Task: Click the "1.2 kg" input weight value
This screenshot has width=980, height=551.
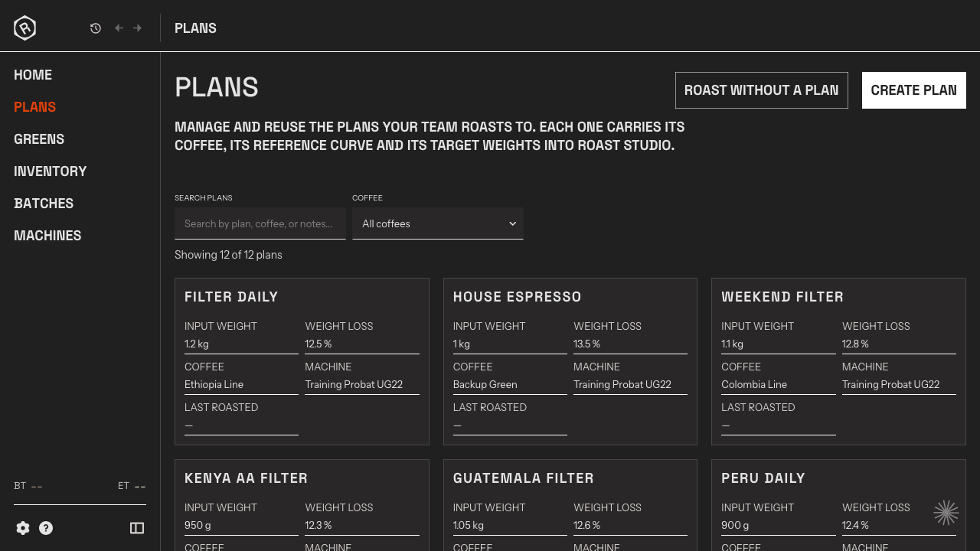Action: (x=196, y=344)
